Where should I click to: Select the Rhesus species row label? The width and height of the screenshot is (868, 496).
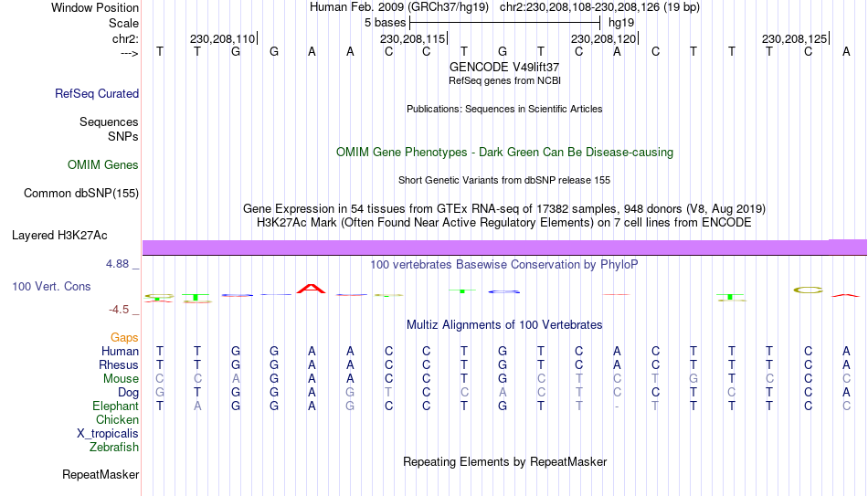point(119,364)
